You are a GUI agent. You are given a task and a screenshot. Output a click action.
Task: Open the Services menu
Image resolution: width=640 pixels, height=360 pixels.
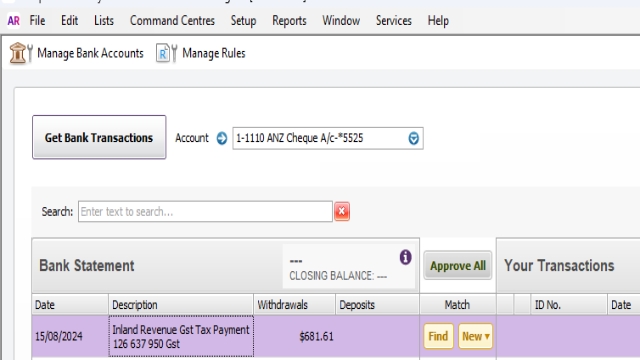coord(393,20)
